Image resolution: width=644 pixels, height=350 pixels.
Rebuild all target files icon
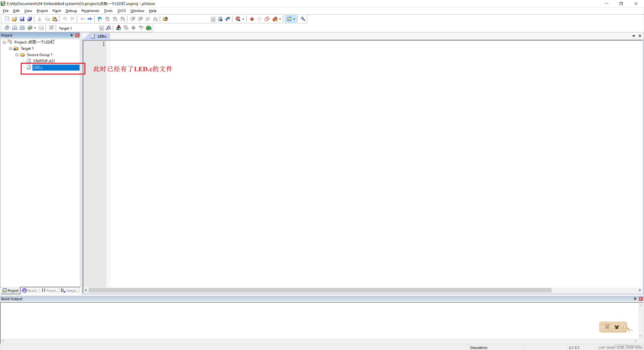[x=22, y=28]
